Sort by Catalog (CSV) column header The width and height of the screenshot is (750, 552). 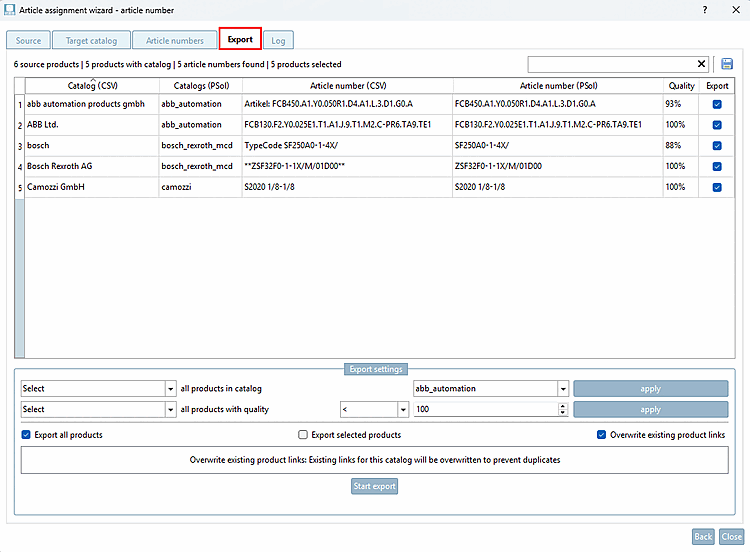92,86
